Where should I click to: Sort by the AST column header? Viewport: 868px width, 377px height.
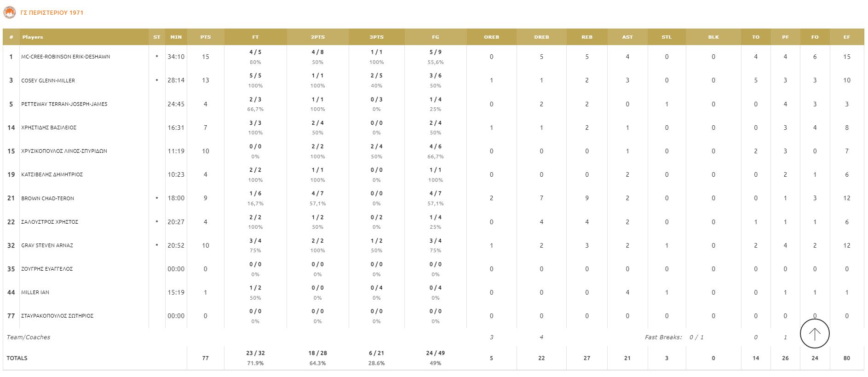coord(627,37)
